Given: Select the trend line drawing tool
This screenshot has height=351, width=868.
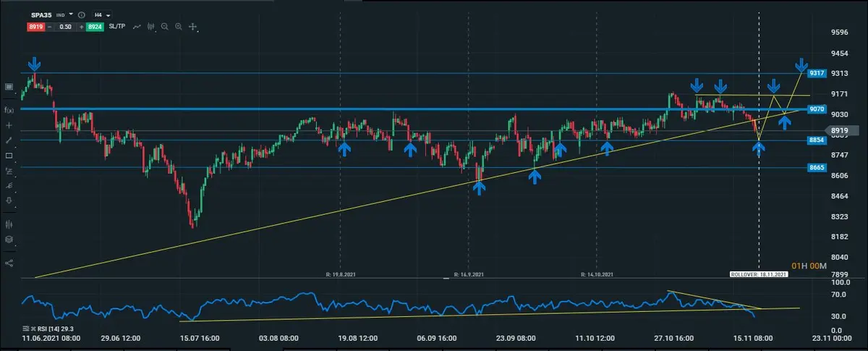Looking at the screenshot, I should coord(9,140).
